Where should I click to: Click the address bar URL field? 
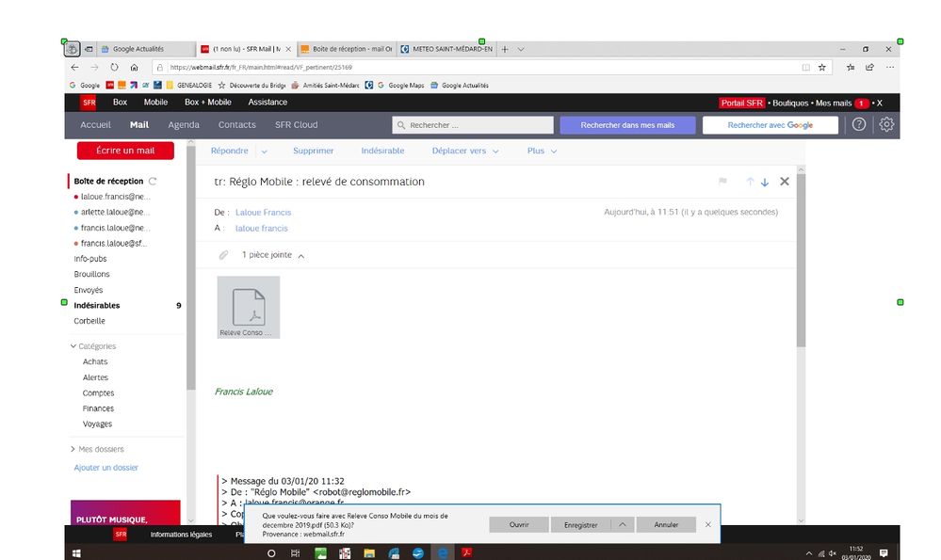[x=474, y=68]
